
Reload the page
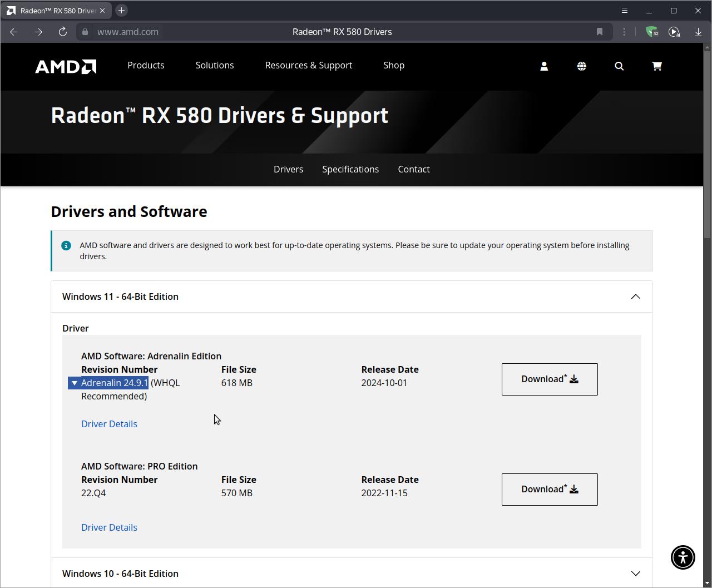click(x=63, y=32)
